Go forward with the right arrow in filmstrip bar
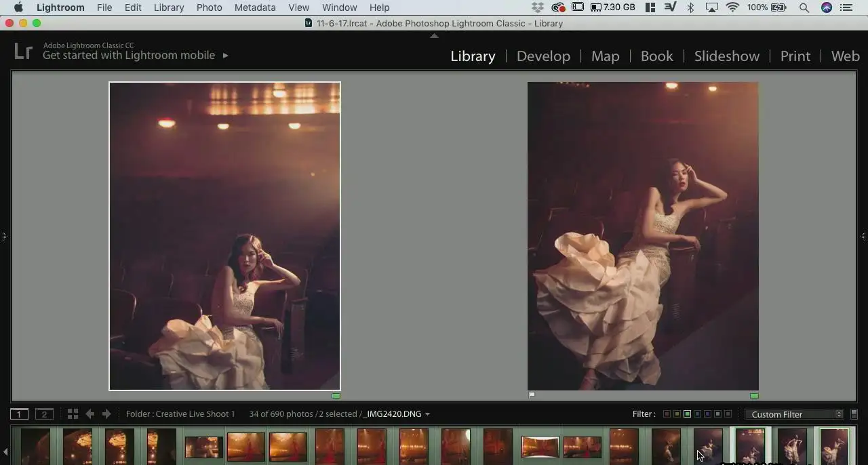This screenshot has width=868, height=465. coord(106,414)
